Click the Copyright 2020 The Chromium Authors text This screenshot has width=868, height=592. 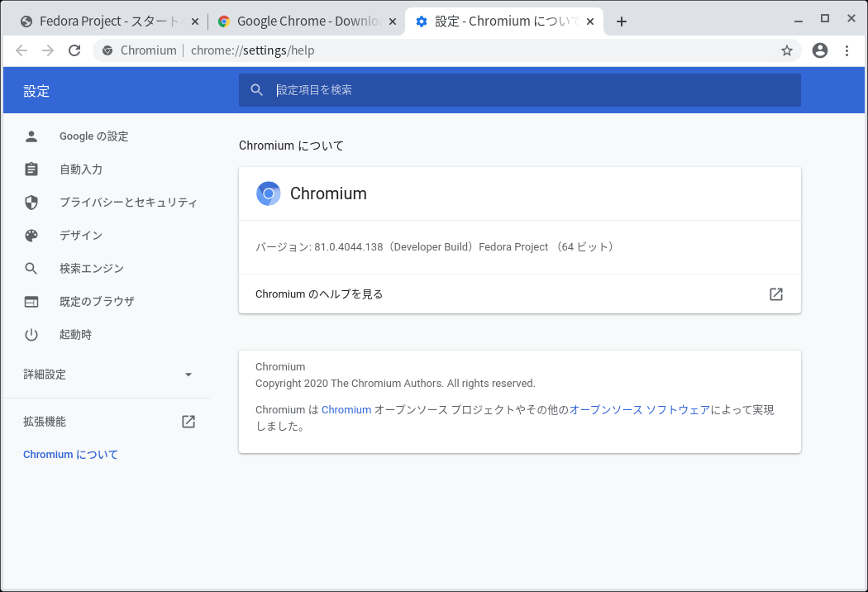tap(395, 383)
